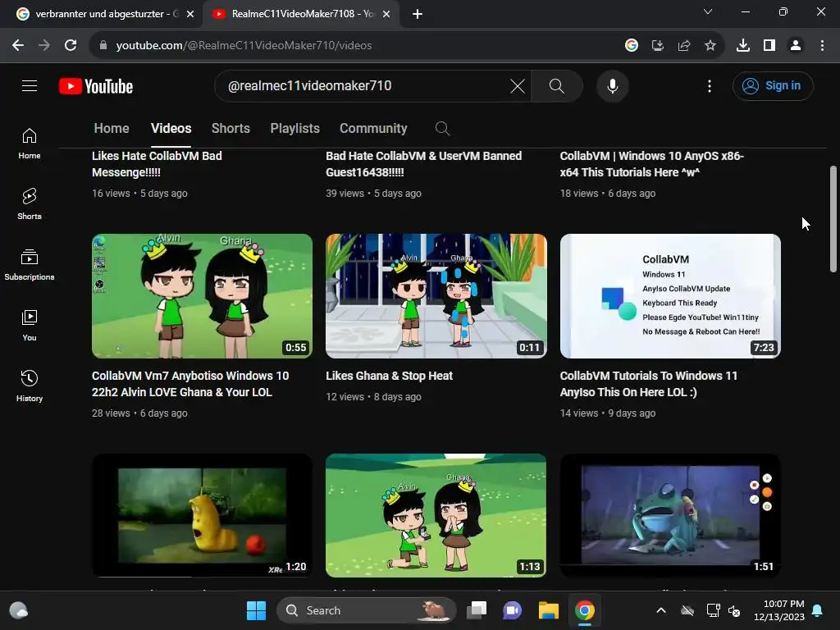Share this page via address bar icon
Viewport: 840px width, 630px height.
pyautogui.click(x=683, y=46)
